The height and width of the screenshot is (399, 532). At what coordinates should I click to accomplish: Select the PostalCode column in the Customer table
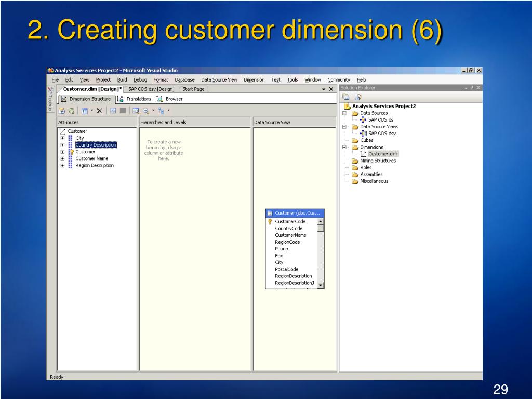(x=287, y=269)
